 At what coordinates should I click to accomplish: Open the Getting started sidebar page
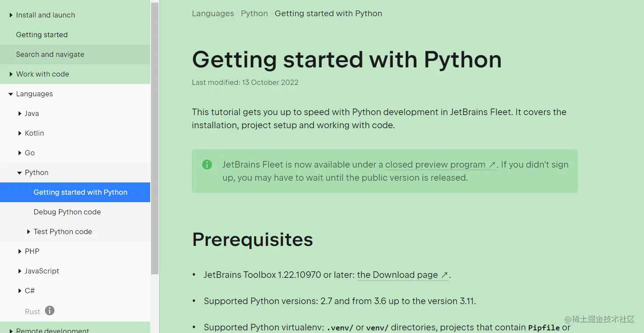(x=42, y=35)
